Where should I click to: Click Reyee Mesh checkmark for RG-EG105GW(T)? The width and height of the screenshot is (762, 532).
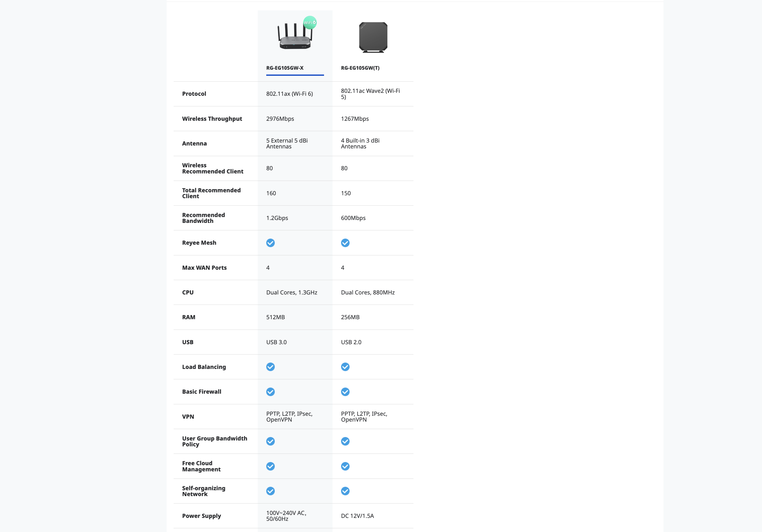pos(345,243)
